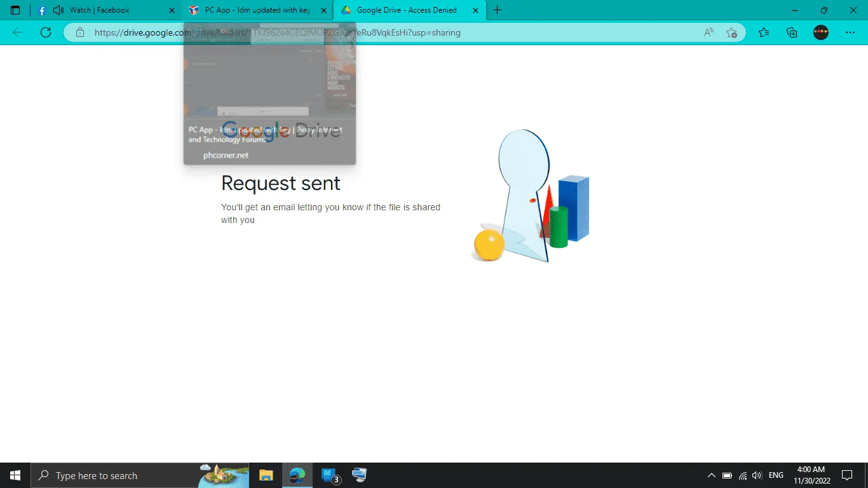Close the Watch | Facebook tab
Viewport: 868px width, 488px height.
point(172,10)
